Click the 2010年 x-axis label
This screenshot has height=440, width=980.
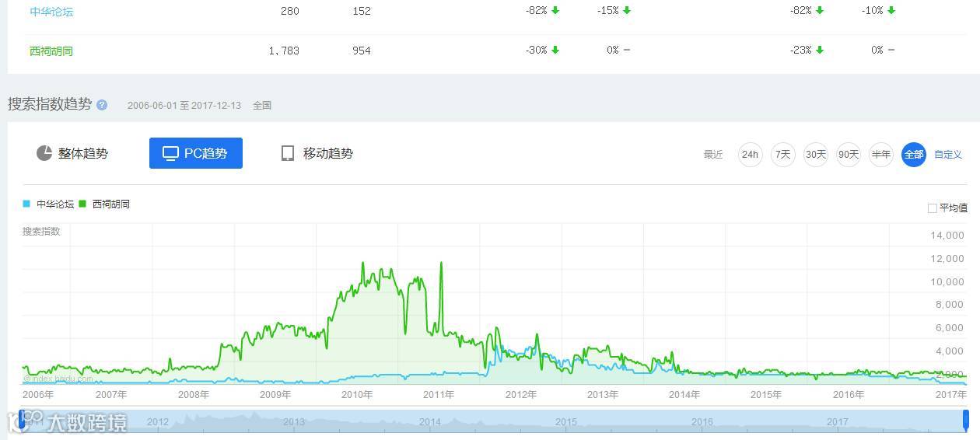coord(357,394)
